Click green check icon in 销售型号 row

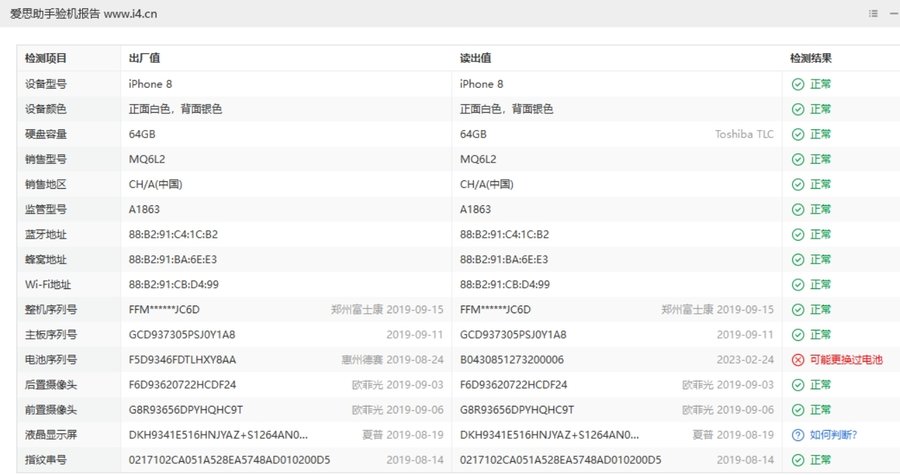pyautogui.click(x=798, y=159)
